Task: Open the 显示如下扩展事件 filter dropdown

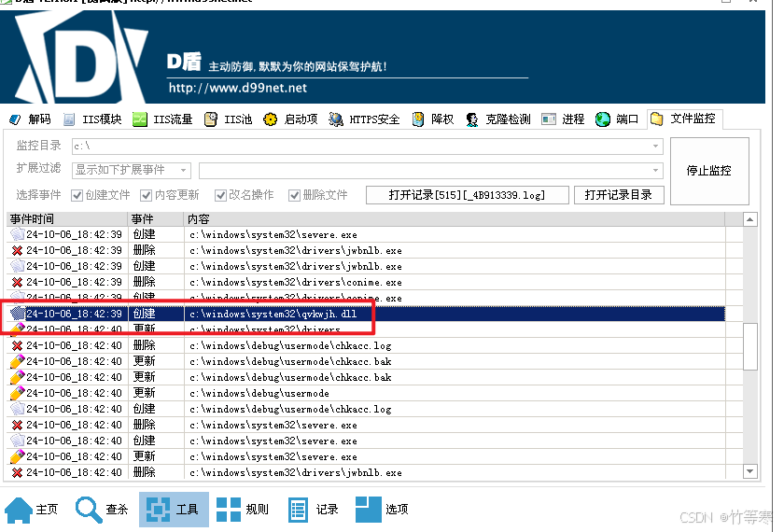Action: click(x=131, y=171)
